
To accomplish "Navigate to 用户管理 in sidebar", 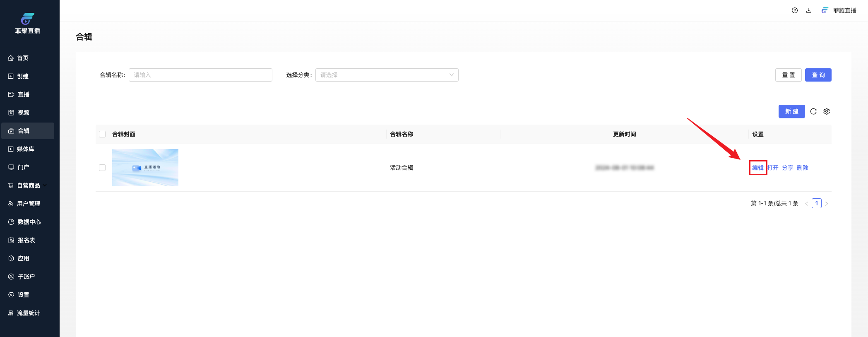I will [x=28, y=204].
